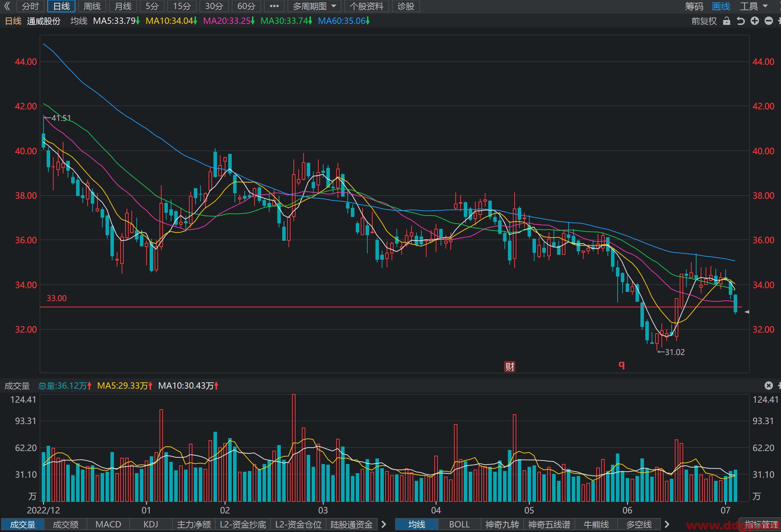The height and width of the screenshot is (532, 781).
Task: Close the 成交量 volume panel
Action: pos(769,386)
